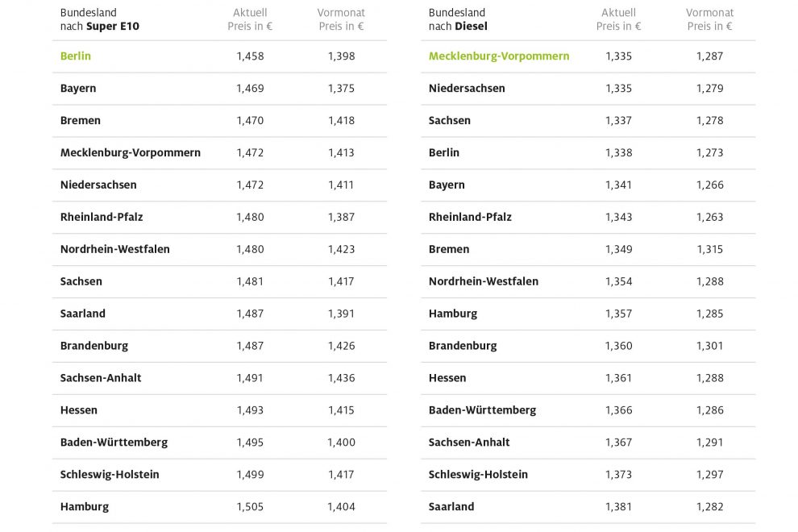Click the 1,381 Diesel current price
This screenshot has width=798, height=532.
[618, 507]
